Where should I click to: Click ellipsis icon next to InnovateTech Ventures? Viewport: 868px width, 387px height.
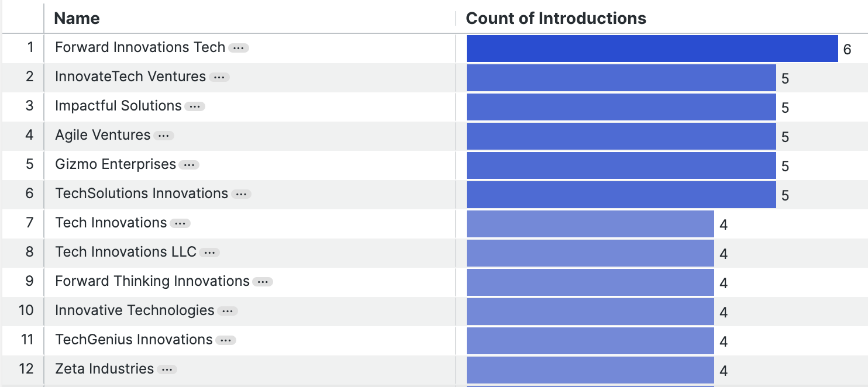219,77
